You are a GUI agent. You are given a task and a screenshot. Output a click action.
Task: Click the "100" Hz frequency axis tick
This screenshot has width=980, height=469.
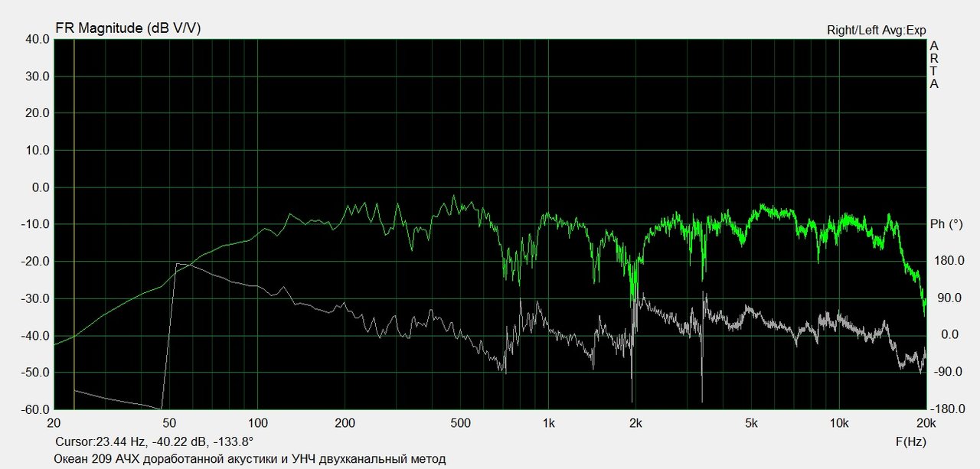[258, 424]
